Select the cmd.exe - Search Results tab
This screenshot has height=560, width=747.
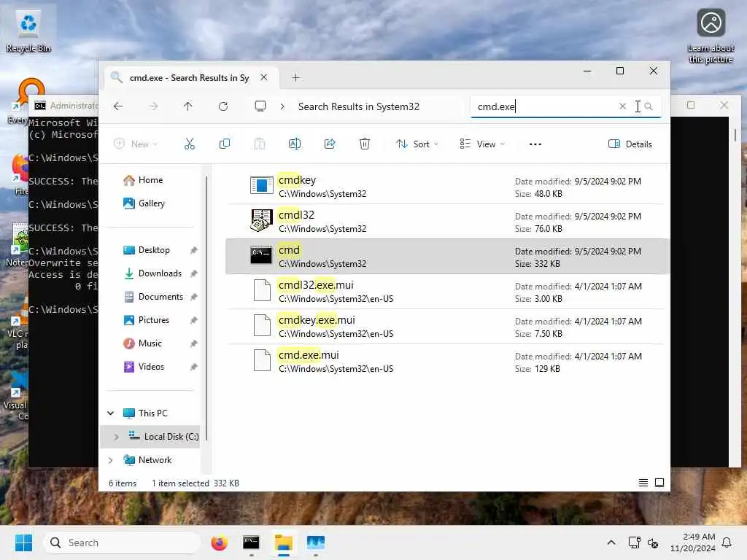pyautogui.click(x=188, y=77)
